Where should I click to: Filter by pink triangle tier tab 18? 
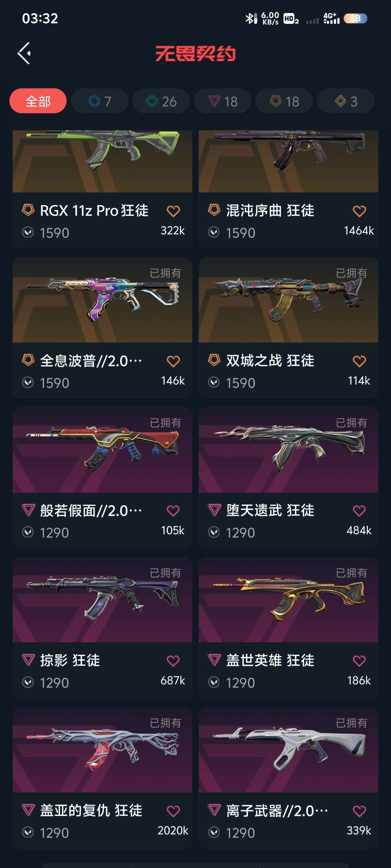tap(223, 101)
